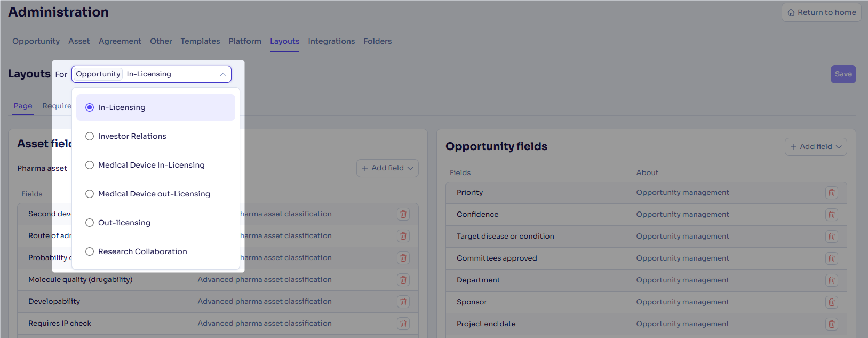Select the Layouts tab
868x338 pixels.
284,41
